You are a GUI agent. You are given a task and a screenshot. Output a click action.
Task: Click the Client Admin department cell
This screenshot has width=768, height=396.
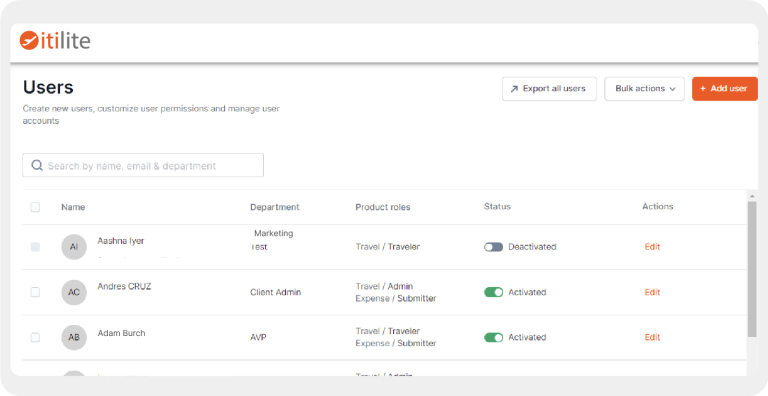pos(275,292)
